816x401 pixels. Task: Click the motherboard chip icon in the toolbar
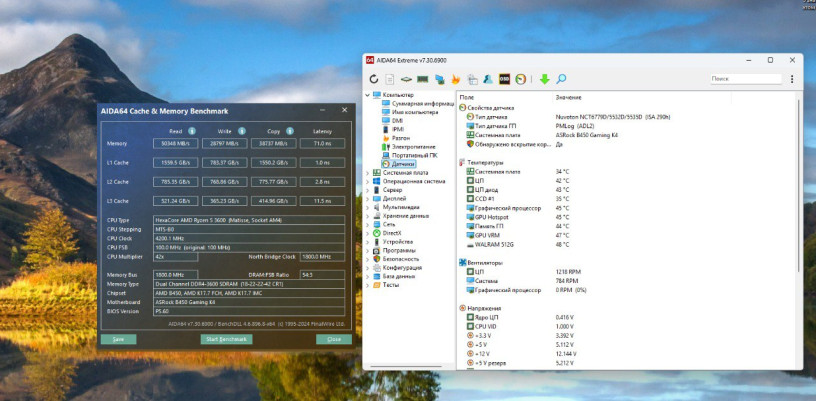click(406, 79)
